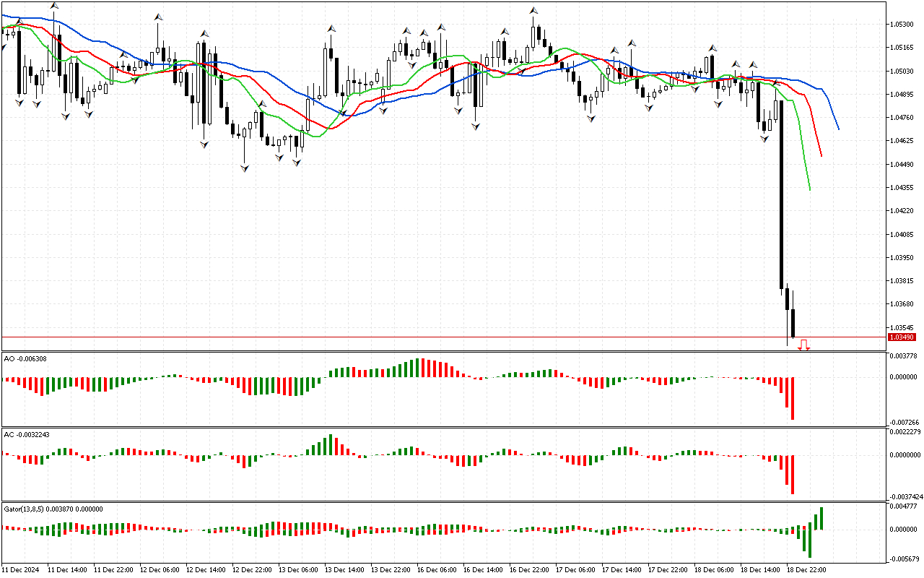
Task: Click the red current price tag 1.03490
Action: click(902, 337)
